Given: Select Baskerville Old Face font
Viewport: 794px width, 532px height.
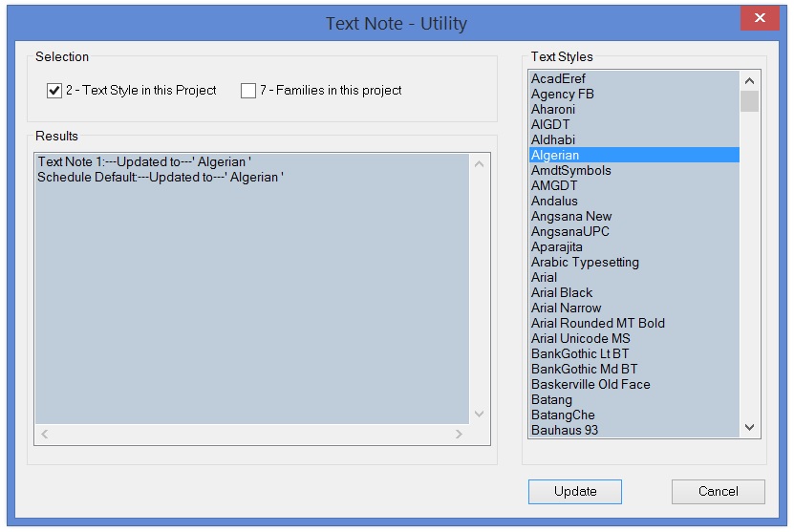Looking at the screenshot, I should pos(590,384).
